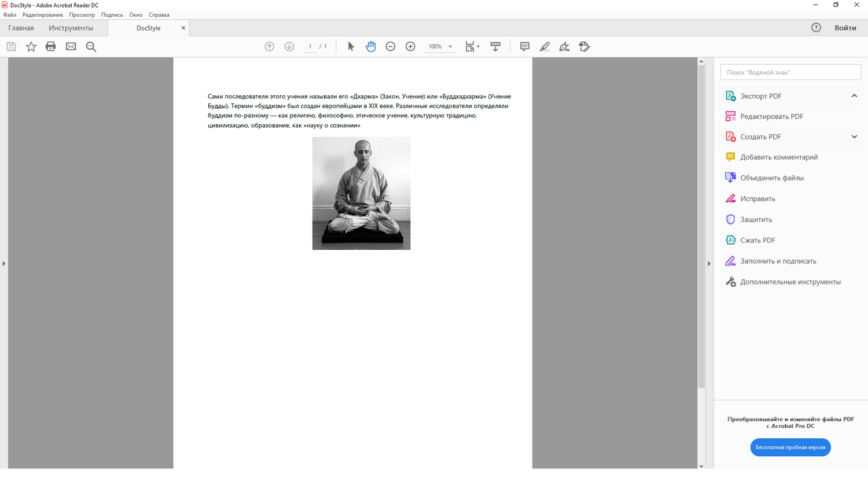Open the Редактировать PDF tool
Image resolution: width=868 pixels, height=488 pixels.
(764, 117)
